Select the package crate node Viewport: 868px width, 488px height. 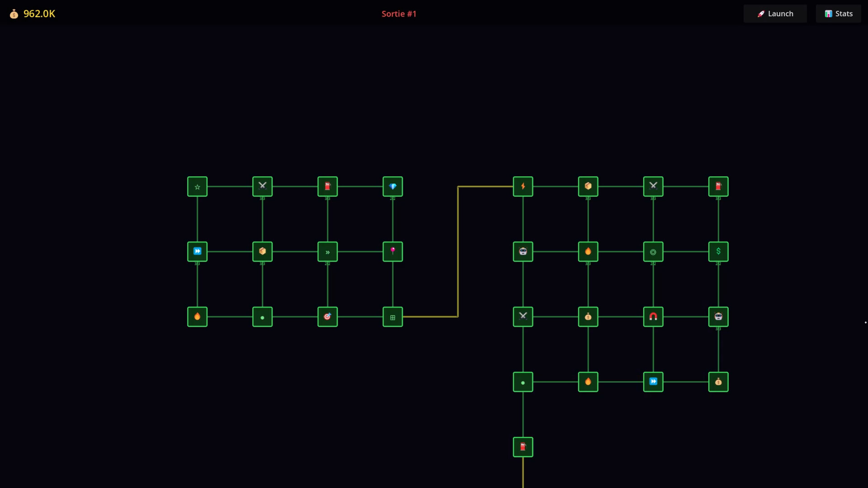[x=262, y=252]
